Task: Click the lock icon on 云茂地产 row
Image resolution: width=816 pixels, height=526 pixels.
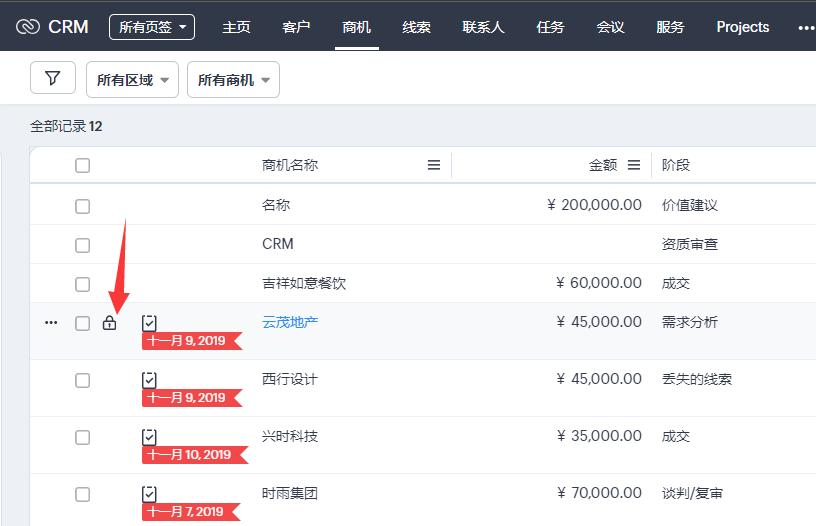Action: (110, 323)
